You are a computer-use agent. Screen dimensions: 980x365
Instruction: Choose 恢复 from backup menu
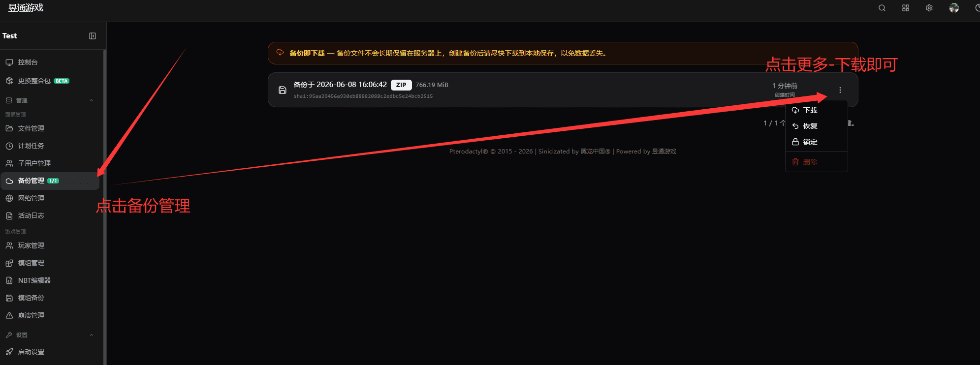pyautogui.click(x=816, y=126)
